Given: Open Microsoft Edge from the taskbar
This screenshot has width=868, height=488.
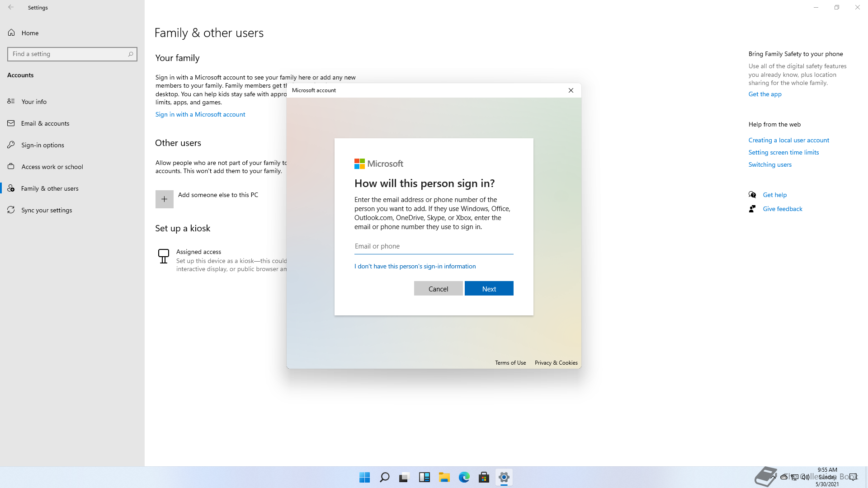Looking at the screenshot, I should coord(464,477).
